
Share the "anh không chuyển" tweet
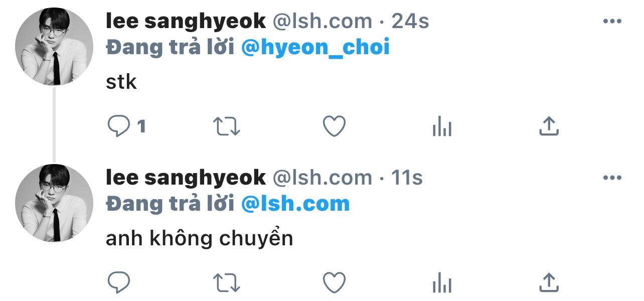549,282
